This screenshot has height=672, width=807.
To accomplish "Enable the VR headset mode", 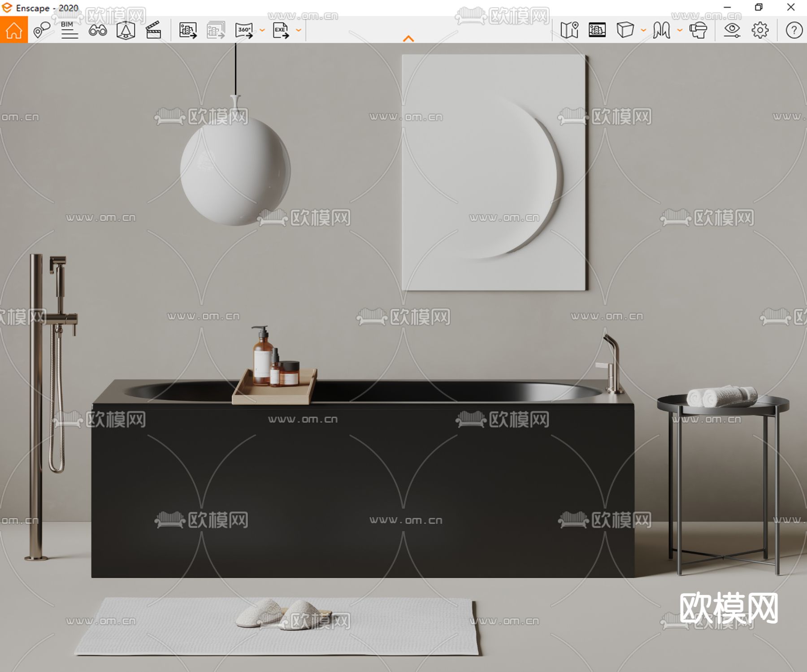I will coord(698,30).
